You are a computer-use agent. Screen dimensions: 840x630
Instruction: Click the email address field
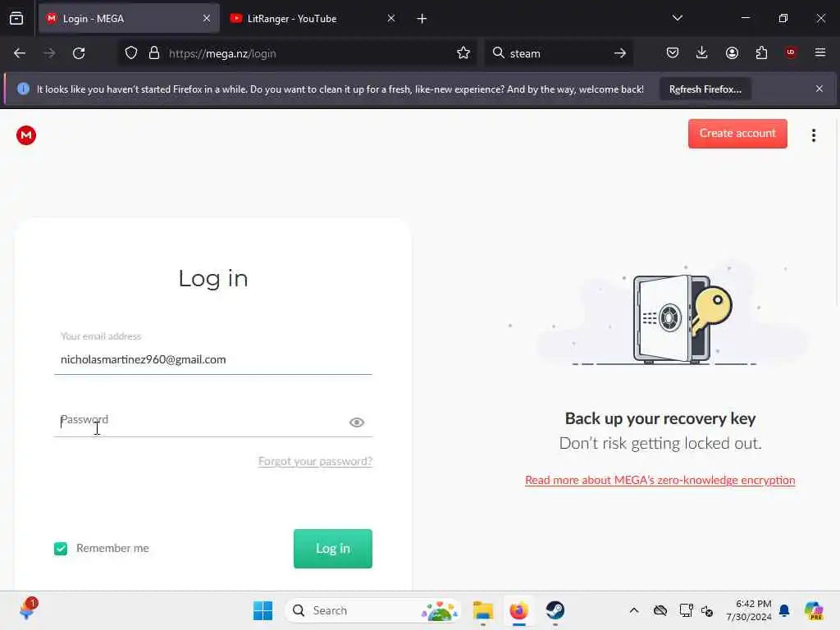click(213, 359)
